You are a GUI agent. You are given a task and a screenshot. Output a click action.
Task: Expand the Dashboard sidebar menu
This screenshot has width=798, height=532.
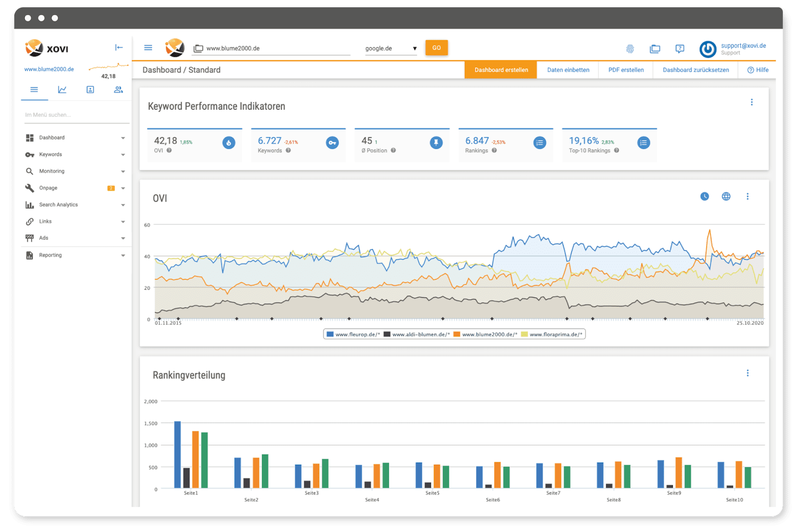pyautogui.click(x=75, y=138)
